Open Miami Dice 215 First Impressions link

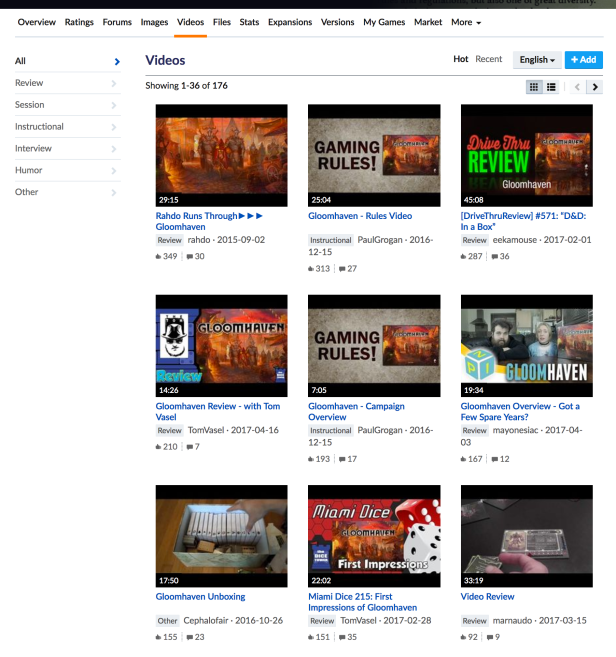click(362, 602)
